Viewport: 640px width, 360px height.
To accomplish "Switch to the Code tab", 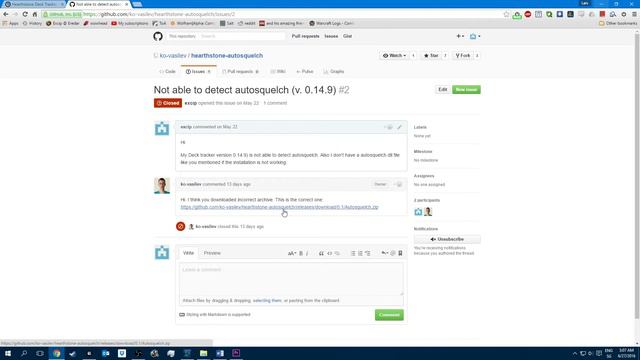I will coord(167,71).
